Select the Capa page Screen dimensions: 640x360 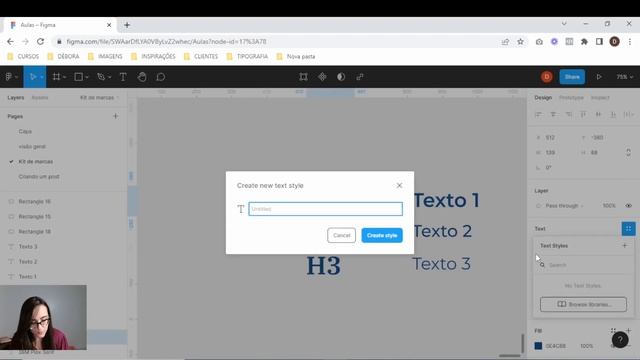point(25,131)
